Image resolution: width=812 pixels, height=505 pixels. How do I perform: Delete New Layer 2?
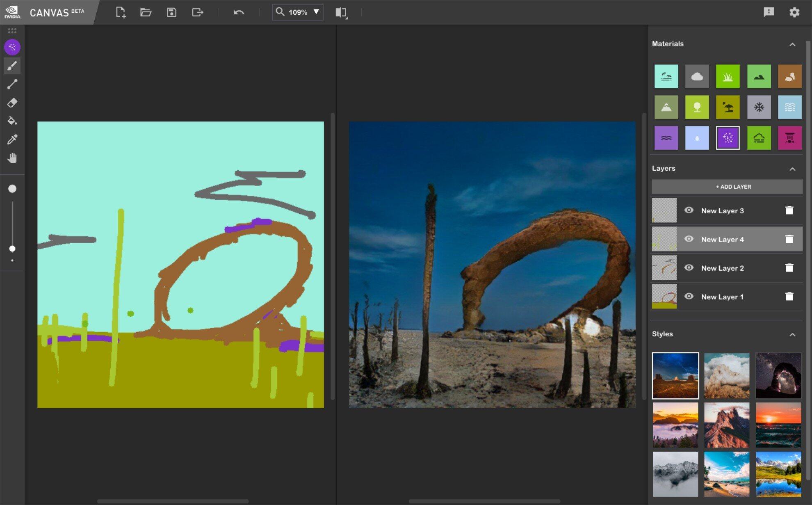[x=789, y=268]
